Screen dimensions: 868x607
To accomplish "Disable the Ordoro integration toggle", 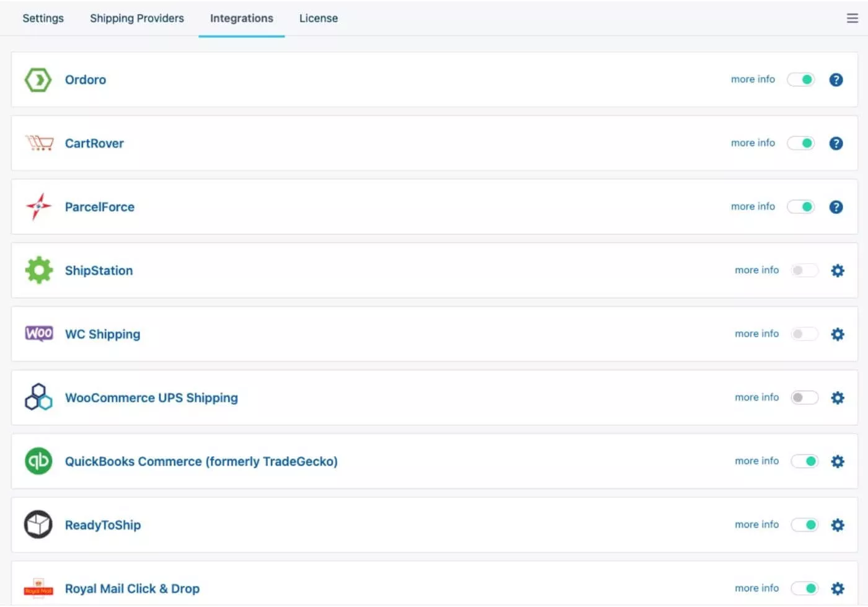I will click(x=800, y=79).
